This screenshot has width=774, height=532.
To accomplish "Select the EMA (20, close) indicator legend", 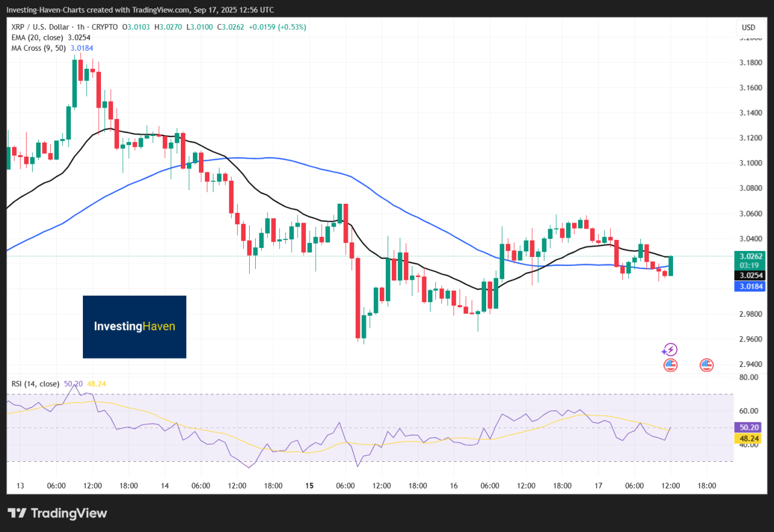I will point(37,37).
